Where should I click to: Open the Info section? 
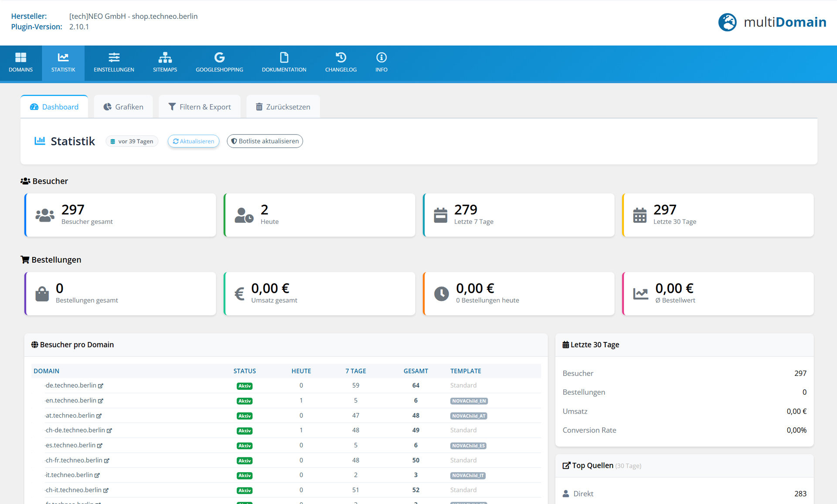pyautogui.click(x=381, y=63)
